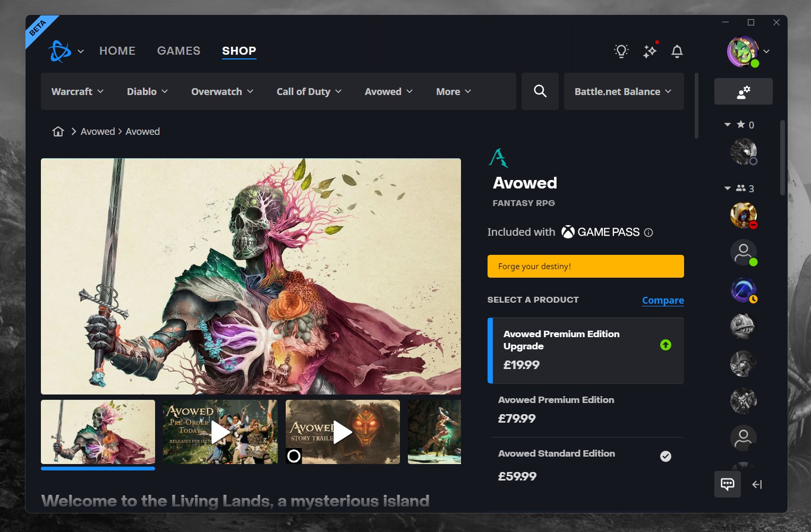Select the friend avatar with red busy status

[x=744, y=216]
